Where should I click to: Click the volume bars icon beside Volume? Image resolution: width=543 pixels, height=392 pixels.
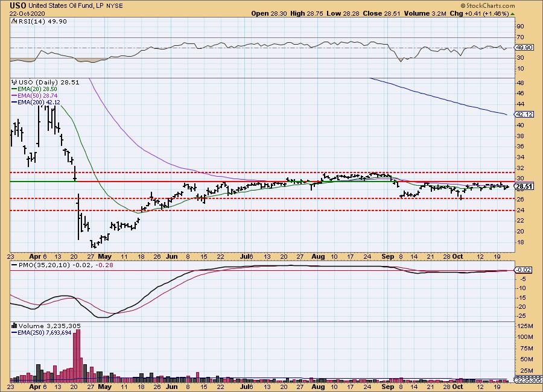point(14,326)
